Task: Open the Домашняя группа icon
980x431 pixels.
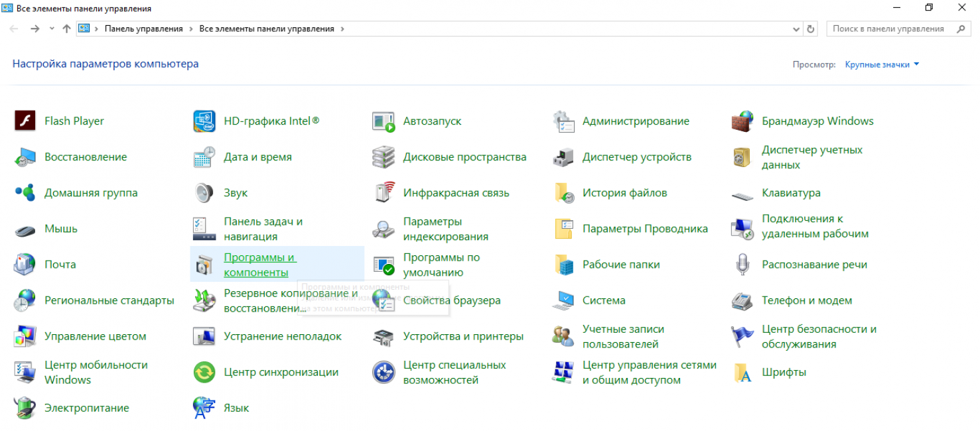Action: (x=25, y=193)
